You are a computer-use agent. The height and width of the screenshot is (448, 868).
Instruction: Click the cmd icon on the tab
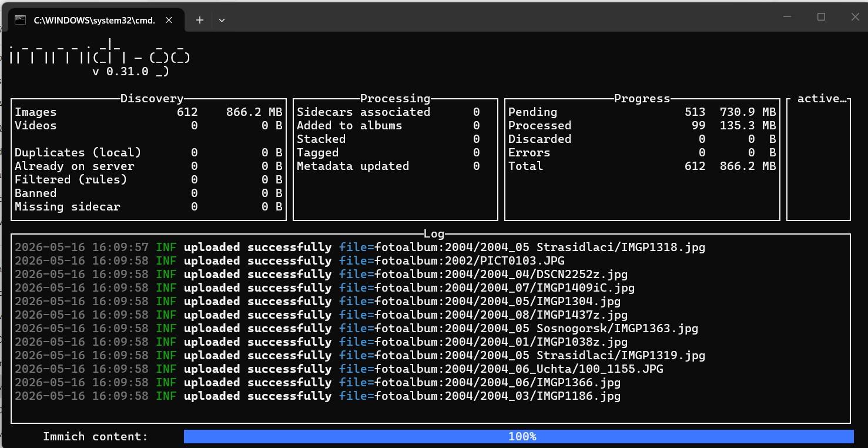click(x=21, y=20)
